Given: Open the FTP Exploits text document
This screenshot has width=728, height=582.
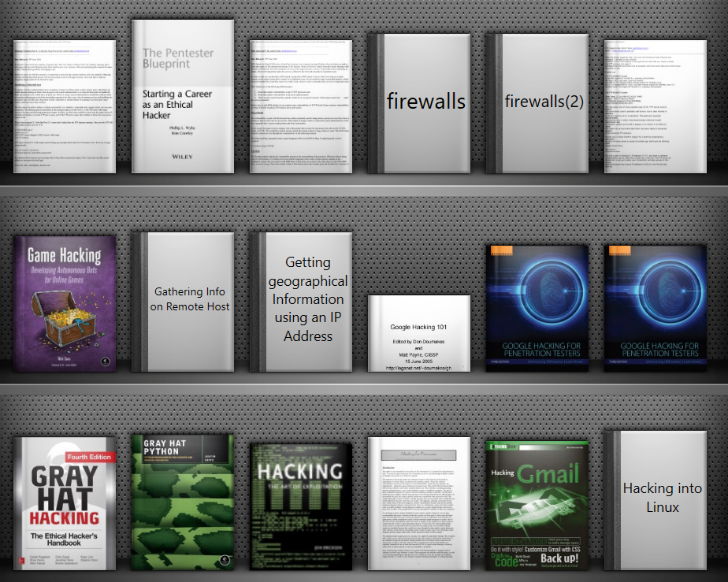Looking at the screenshot, I should [656, 107].
